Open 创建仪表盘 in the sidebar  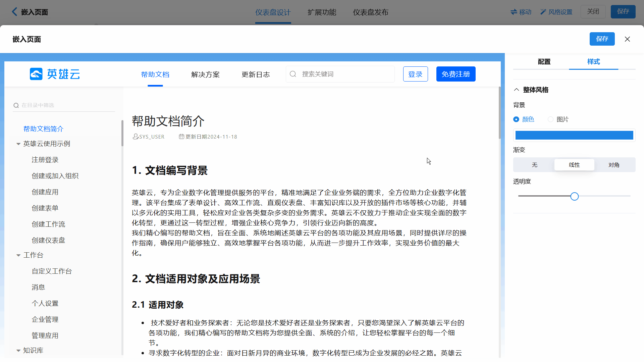pyautogui.click(x=48, y=240)
